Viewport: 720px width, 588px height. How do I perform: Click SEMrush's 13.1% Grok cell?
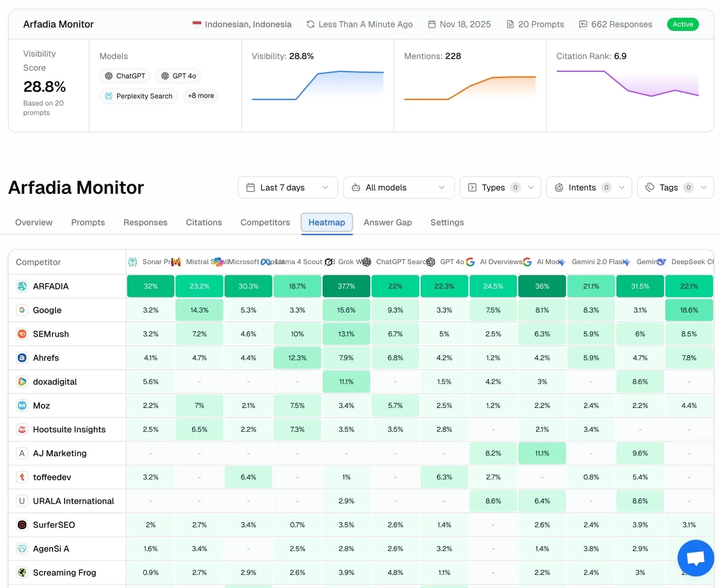pos(346,334)
